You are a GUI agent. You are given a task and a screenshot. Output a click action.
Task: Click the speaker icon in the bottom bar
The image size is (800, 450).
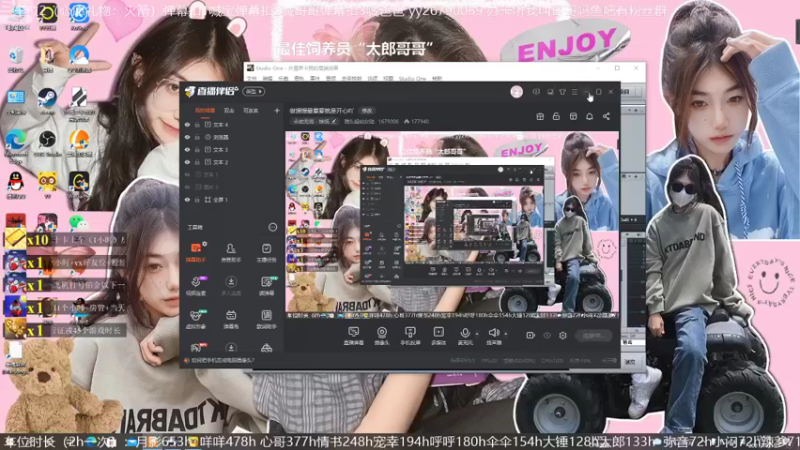(493, 335)
